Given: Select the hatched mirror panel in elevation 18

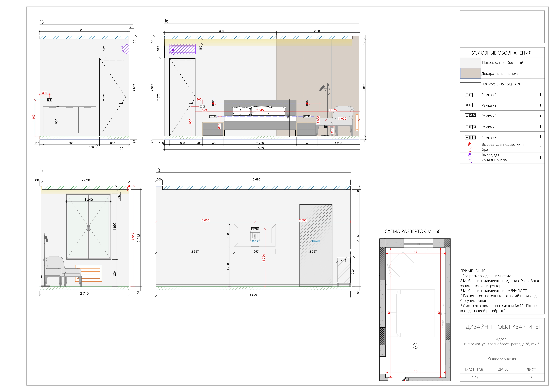Looking at the screenshot, I should point(316,245).
